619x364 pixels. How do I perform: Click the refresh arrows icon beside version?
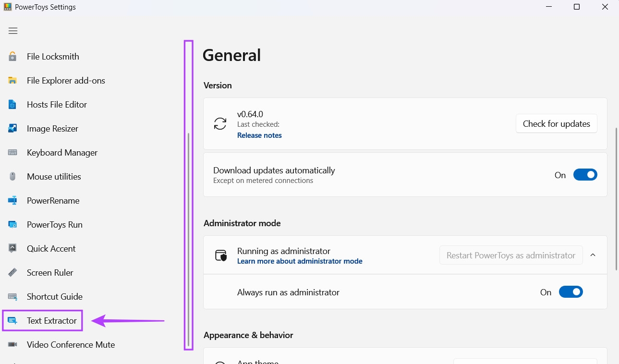(220, 124)
